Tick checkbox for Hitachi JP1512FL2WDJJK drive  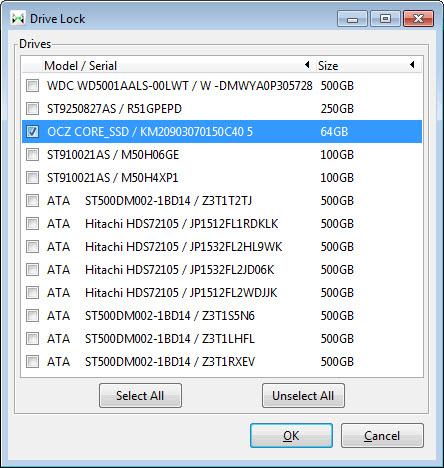pyautogui.click(x=32, y=293)
